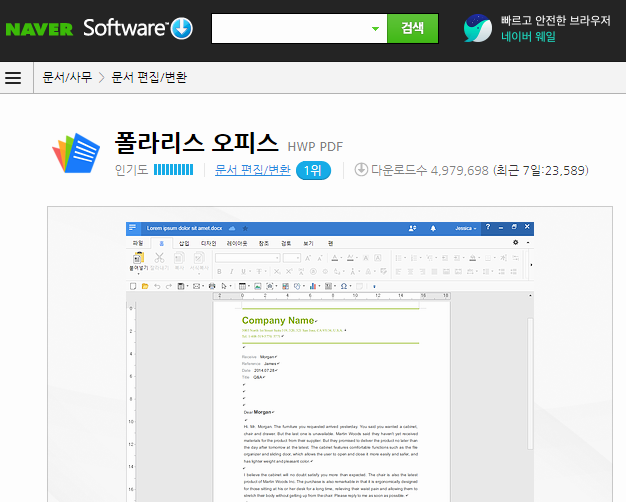Toggle Italic in the preview ribbon
Screen dimensions: 626x502
click(231, 272)
